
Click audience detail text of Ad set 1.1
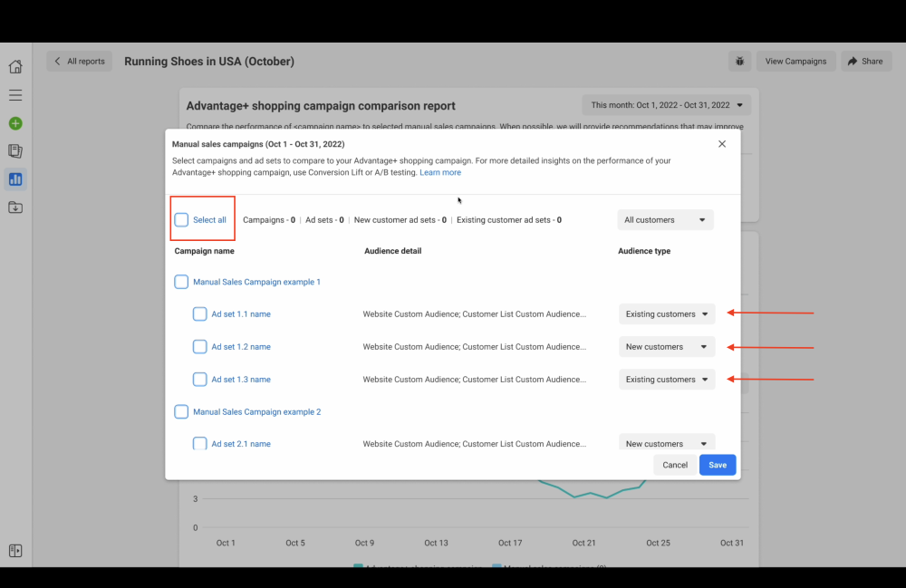pos(475,314)
